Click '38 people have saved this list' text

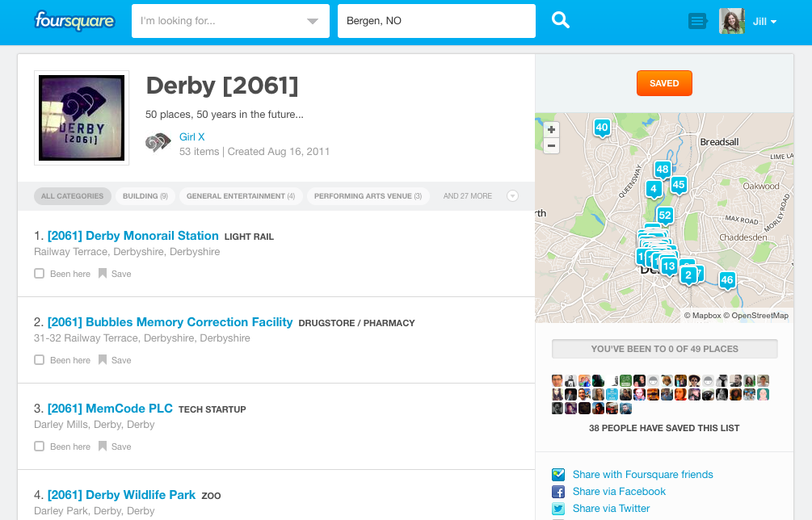(x=664, y=429)
